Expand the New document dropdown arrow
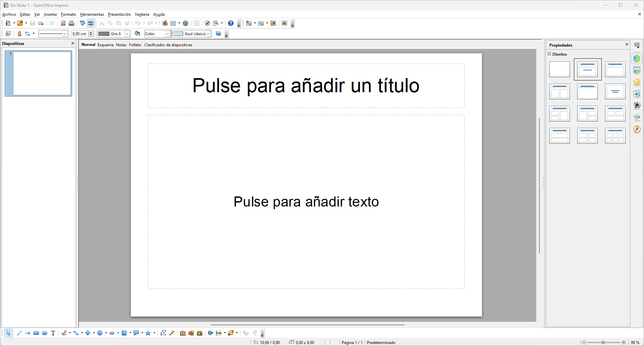Image resolution: width=644 pixels, height=346 pixels. click(x=14, y=23)
